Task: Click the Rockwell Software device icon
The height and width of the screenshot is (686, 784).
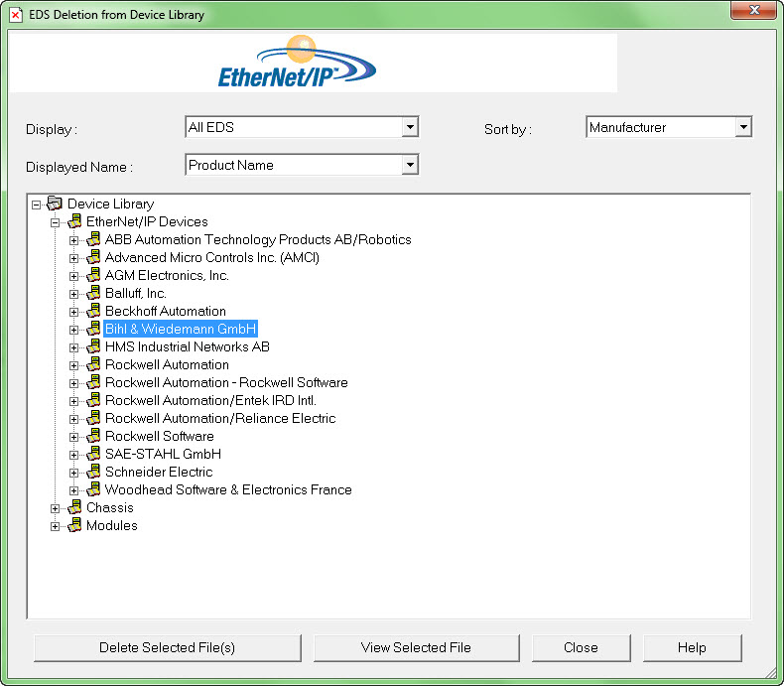Action: click(93, 436)
